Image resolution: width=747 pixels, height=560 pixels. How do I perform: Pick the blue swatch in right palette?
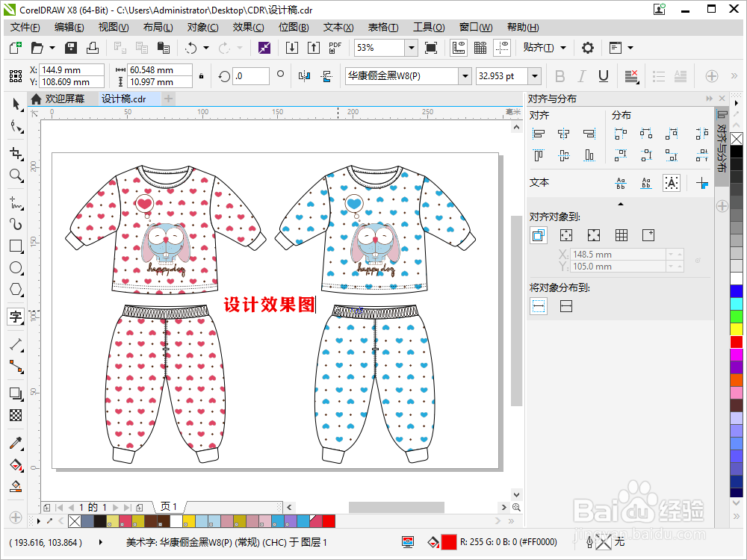pyautogui.click(x=737, y=291)
